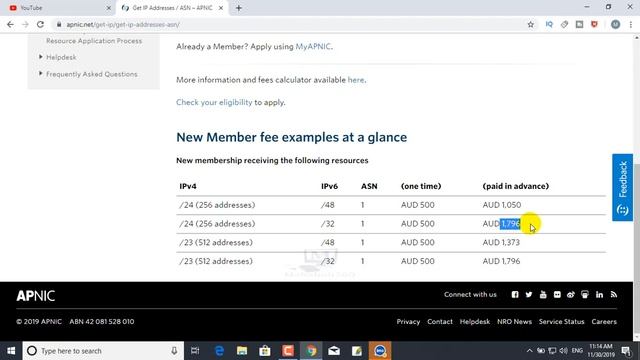This screenshot has width=640, height=360.
Task: Open APNIC RSS feed icon
Action: [613, 295]
